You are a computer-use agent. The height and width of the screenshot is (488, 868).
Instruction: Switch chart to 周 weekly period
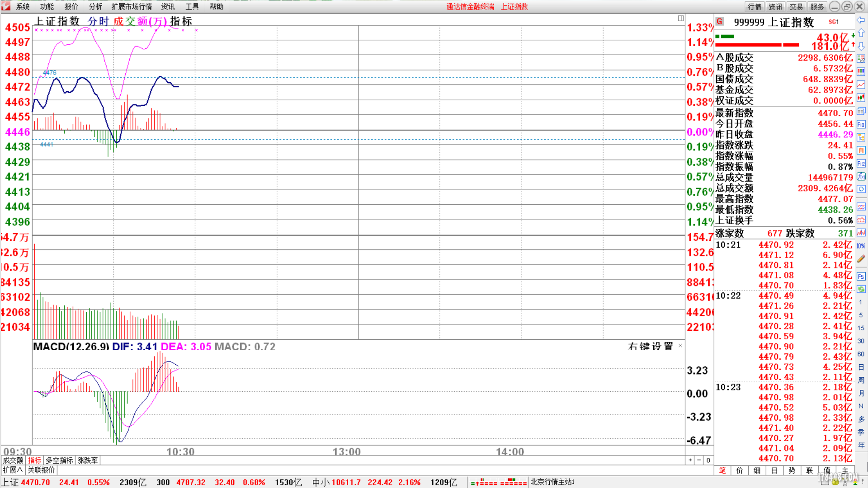(861, 380)
